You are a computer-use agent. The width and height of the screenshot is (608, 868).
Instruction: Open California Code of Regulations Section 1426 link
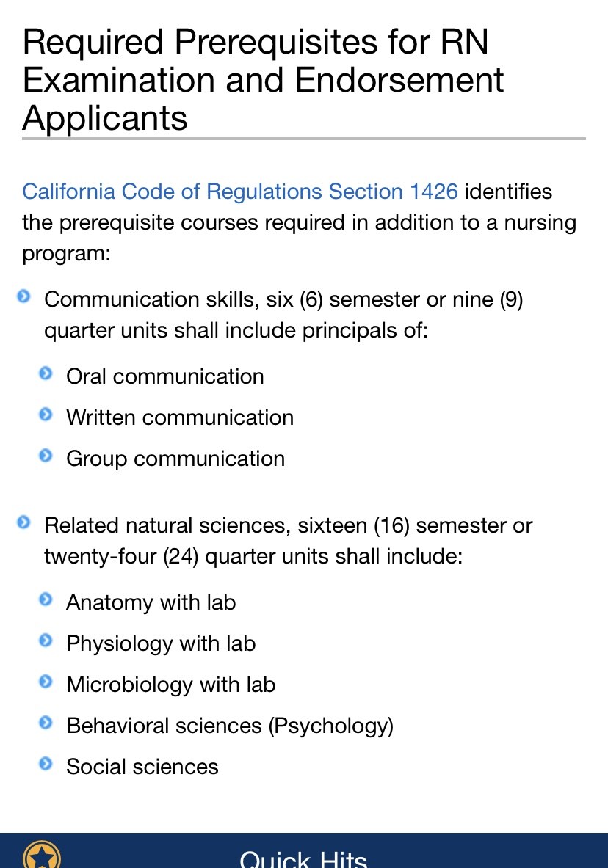click(240, 192)
